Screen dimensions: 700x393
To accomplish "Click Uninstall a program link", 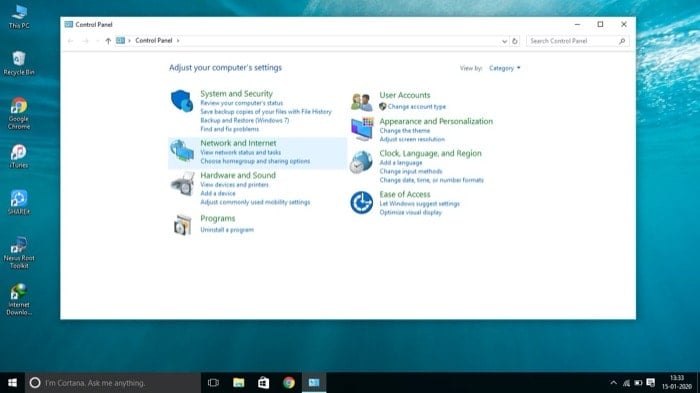I will pyautogui.click(x=227, y=230).
